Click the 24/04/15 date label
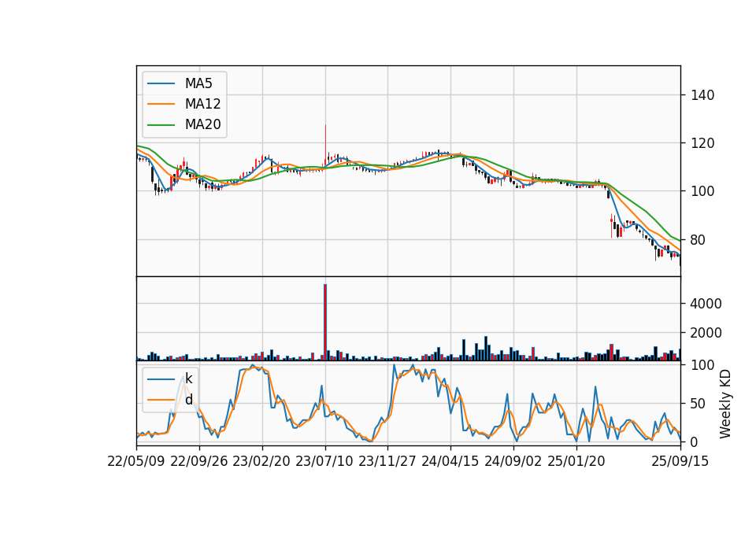 tap(450, 461)
